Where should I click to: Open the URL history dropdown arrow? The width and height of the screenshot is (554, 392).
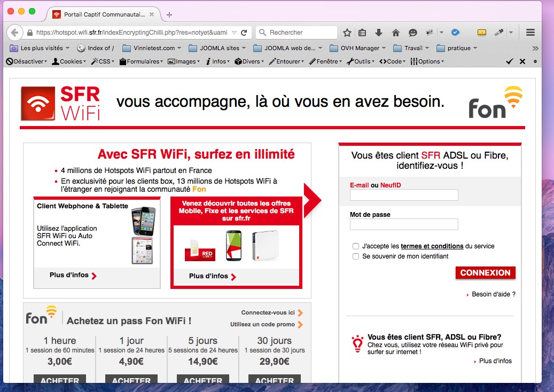click(234, 33)
